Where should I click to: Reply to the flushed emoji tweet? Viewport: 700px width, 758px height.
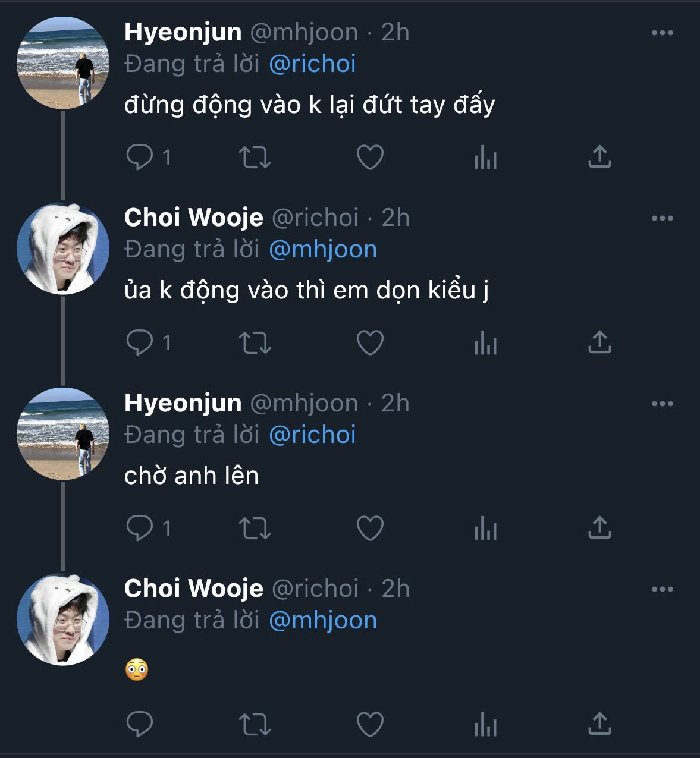[140, 725]
